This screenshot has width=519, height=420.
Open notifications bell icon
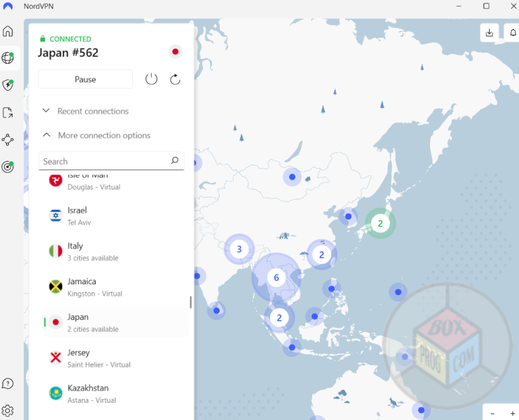coord(513,33)
